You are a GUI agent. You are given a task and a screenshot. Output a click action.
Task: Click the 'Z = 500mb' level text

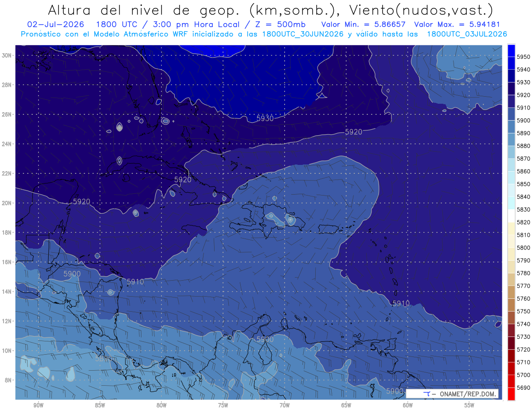(x=280, y=24)
